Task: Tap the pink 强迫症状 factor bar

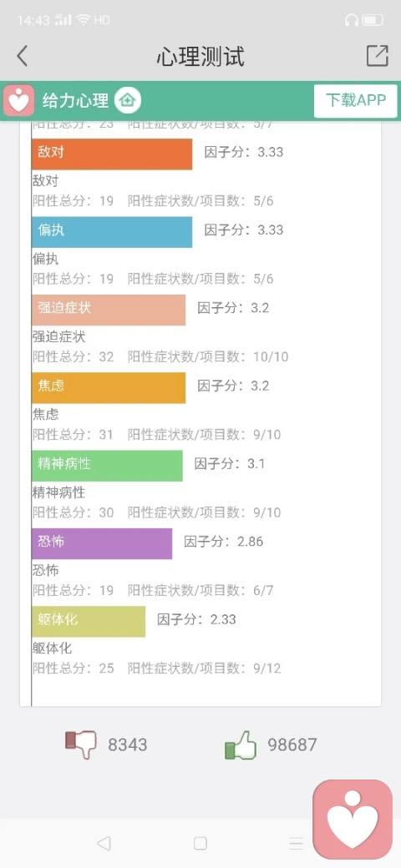Action: tap(109, 310)
